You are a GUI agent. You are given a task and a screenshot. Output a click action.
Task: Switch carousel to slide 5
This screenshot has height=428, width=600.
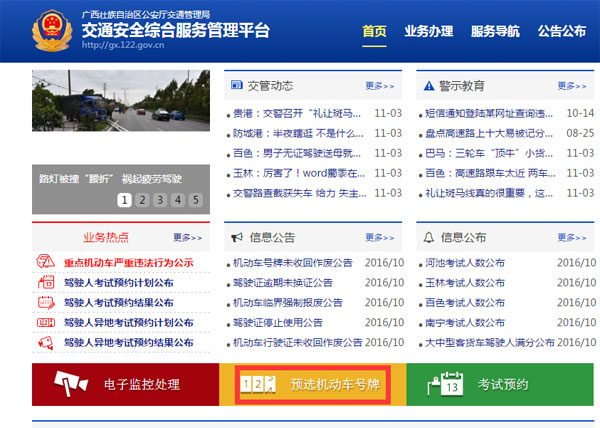click(196, 200)
